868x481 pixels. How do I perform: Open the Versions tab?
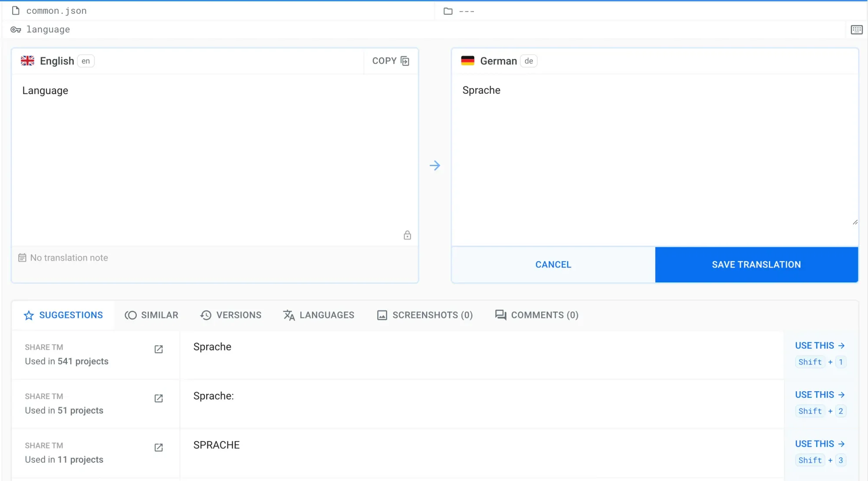point(230,315)
